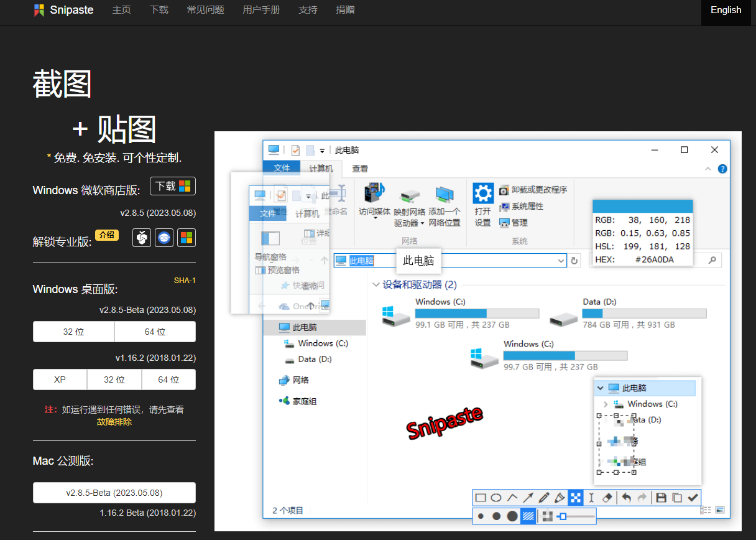Toggle the blurred-pixel mosaic style option
The width and height of the screenshot is (756, 540).
(547, 516)
